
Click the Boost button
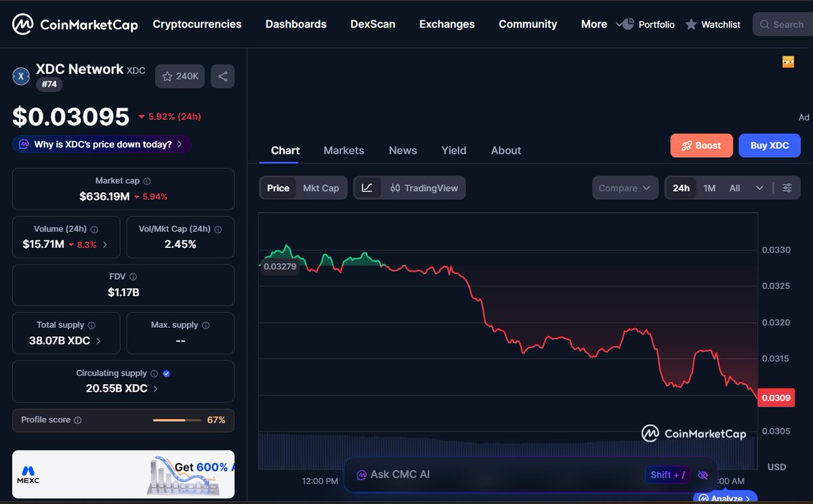coord(701,146)
